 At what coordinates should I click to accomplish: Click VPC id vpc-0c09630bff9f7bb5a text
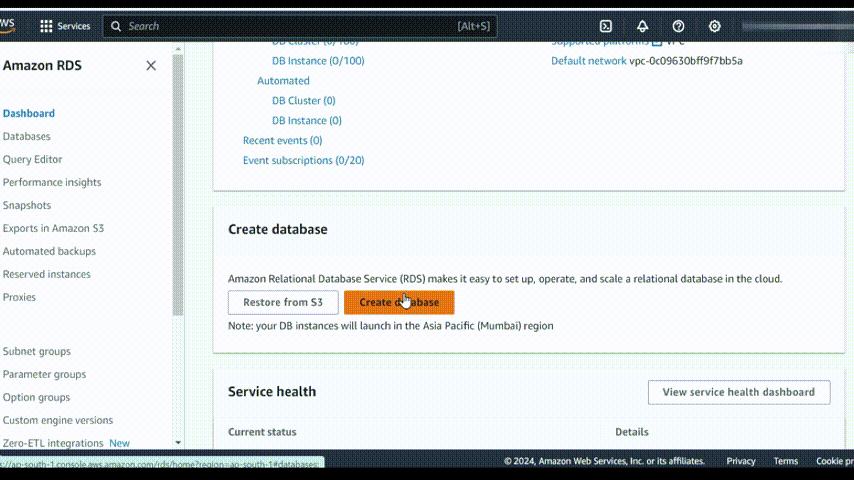[686, 60]
